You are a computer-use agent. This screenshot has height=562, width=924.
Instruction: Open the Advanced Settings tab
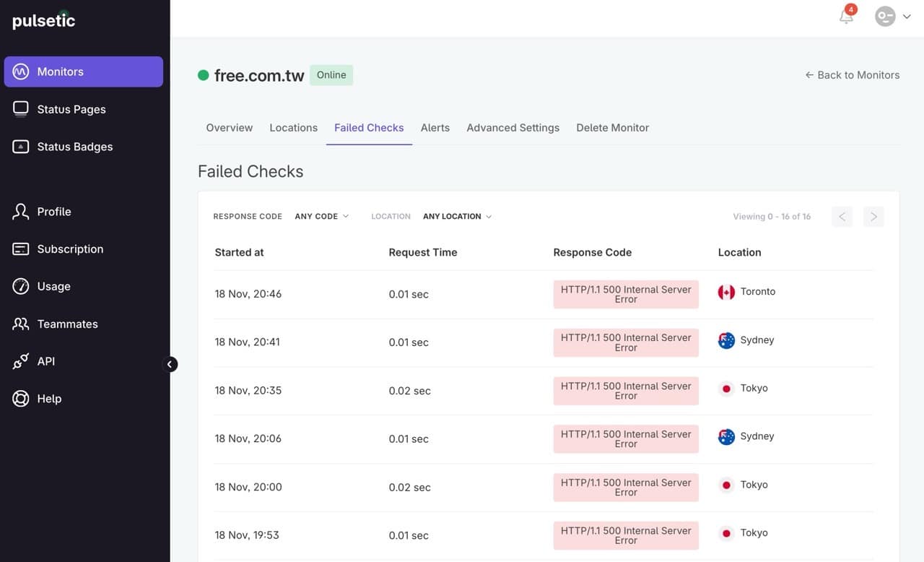point(513,128)
